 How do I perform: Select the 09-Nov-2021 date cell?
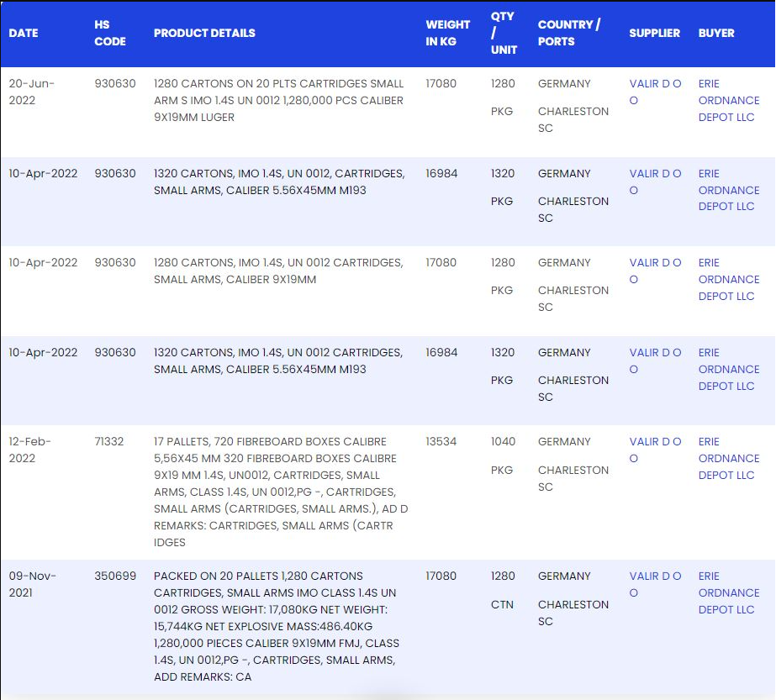point(33,584)
